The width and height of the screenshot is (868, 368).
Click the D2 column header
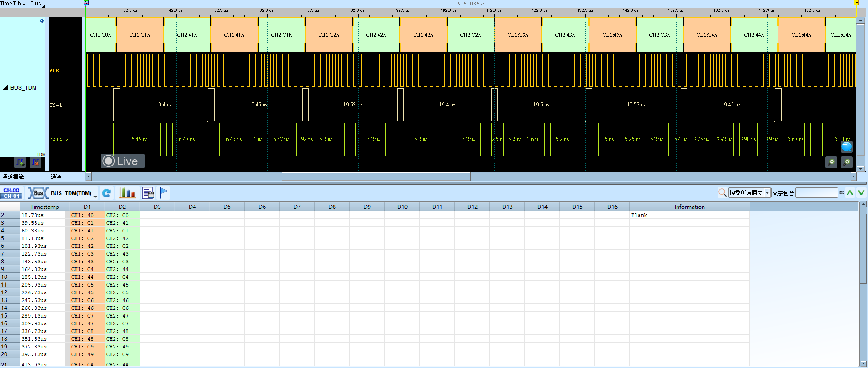pos(122,207)
